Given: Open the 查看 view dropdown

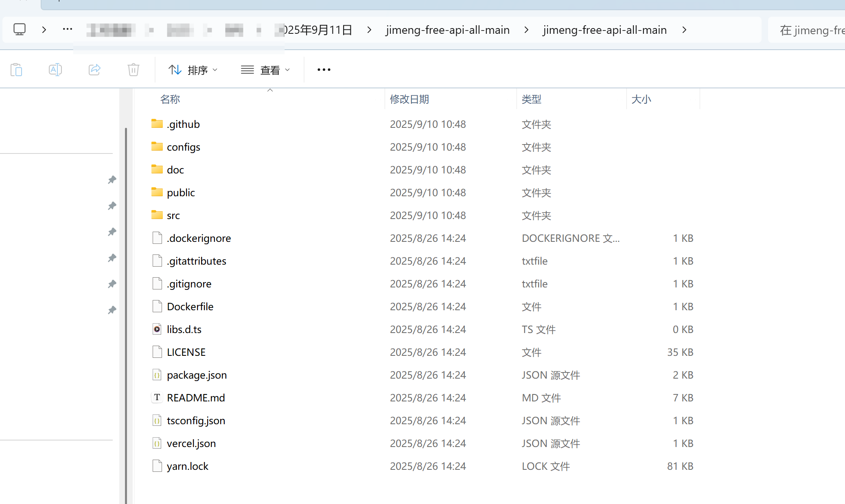Looking at the screenshot, I should (x=265, y=70).
